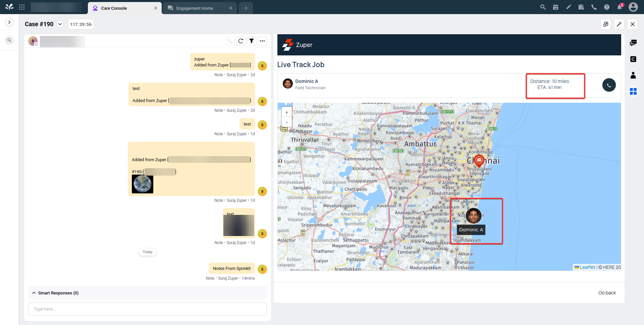Screen dimensions: 644x325
Task: Click the refresh conversation icon
Action: pyautogui.click(x=241, y=41)
